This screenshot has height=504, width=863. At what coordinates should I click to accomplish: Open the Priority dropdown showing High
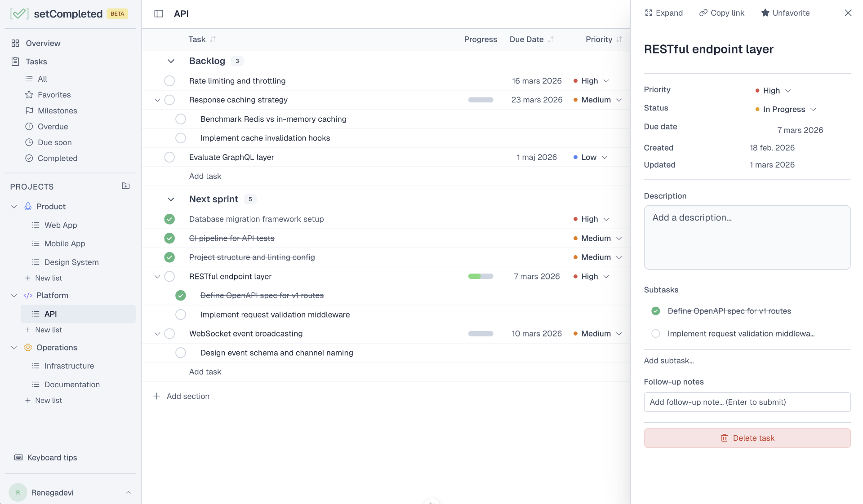(773, 91)
